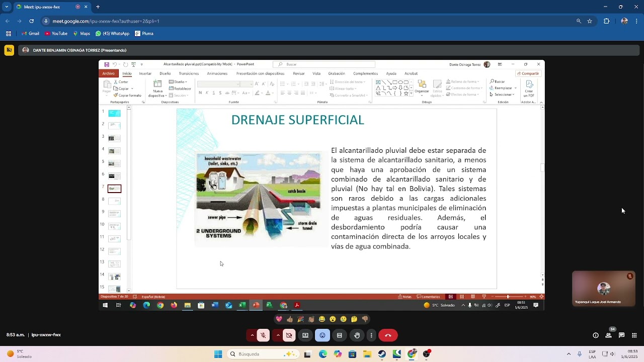This screenshot has width=644, height=362.
Task: Open video settings arrow beside camera
Action: [x=278, y=335]
